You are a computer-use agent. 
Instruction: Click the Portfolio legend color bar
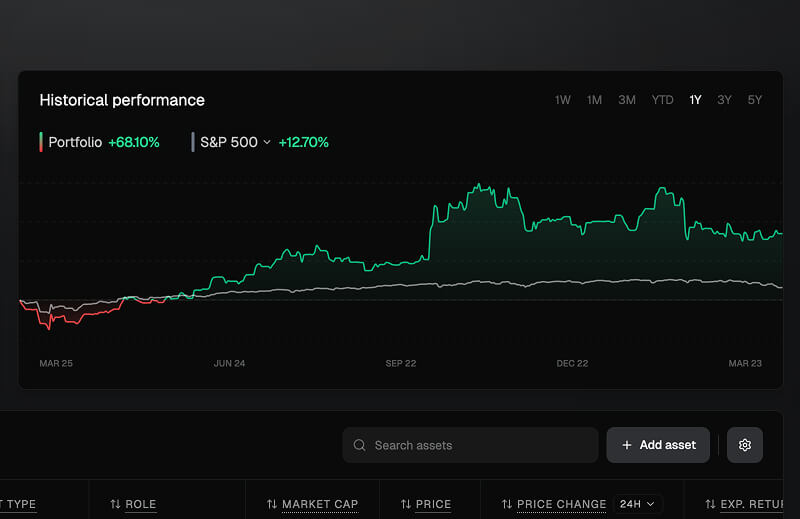(x=41, y=142)
